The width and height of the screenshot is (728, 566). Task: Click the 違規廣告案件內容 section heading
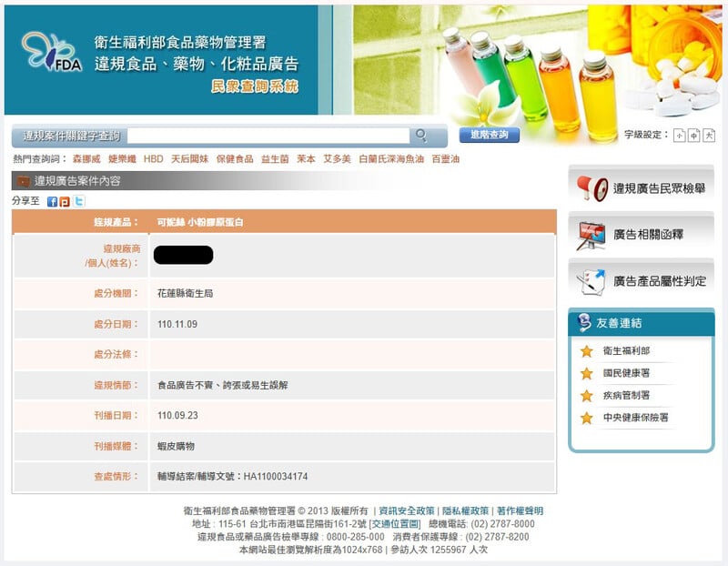77,181
